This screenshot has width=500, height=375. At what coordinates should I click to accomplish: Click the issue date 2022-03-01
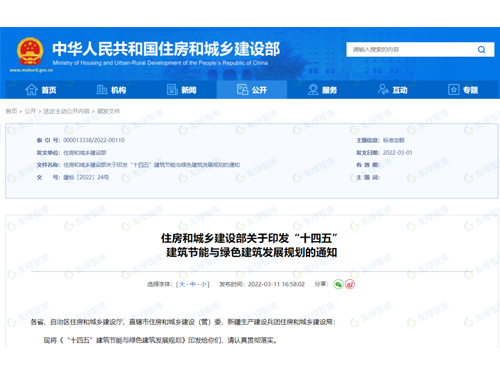397,153
